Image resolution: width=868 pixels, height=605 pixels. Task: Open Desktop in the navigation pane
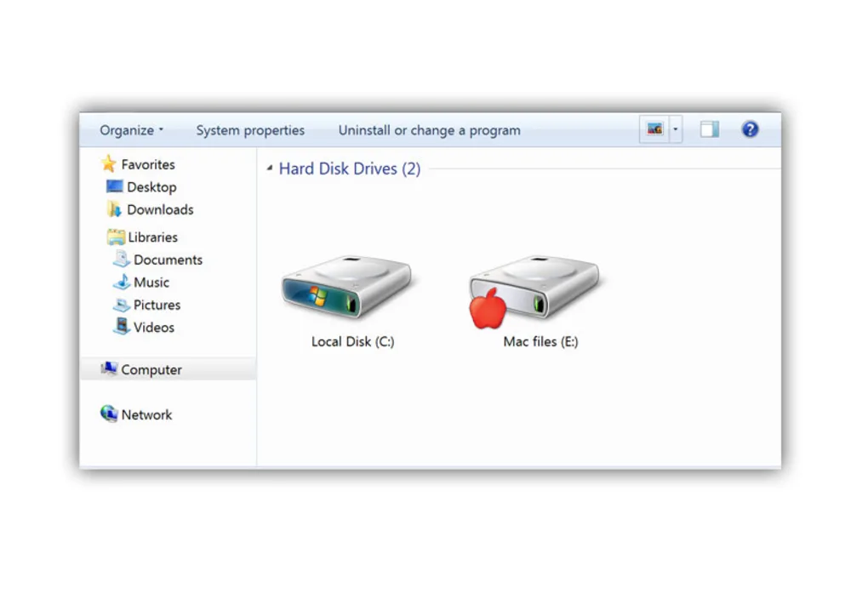pyautogui.click(x=151, y=187)
